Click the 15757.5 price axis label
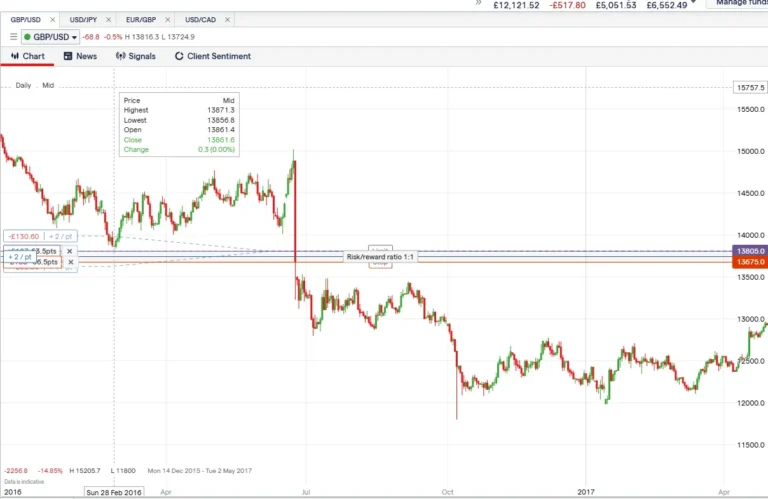The height and width of the screenshot is (499, 768). (x=750, y=88)
